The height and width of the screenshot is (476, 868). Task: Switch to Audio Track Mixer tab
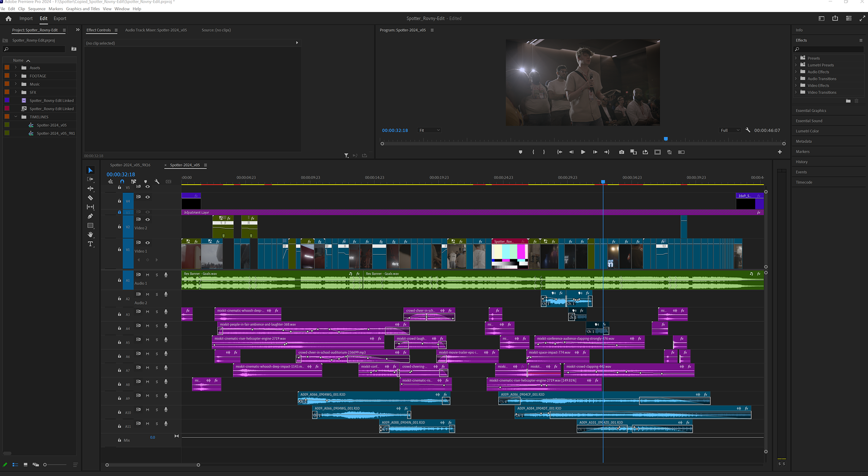tap(156, 30)
